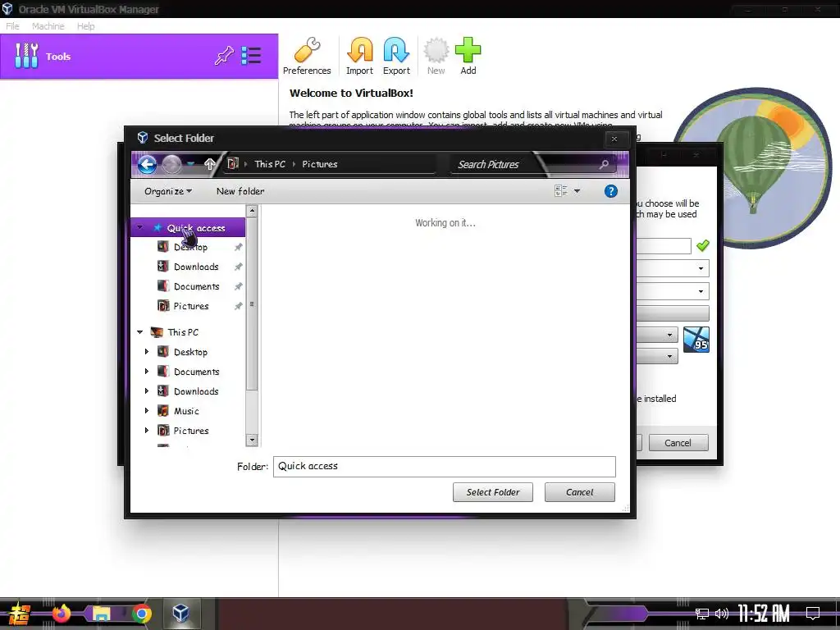Cancel the Select Folder dialog

coord(580,492)
